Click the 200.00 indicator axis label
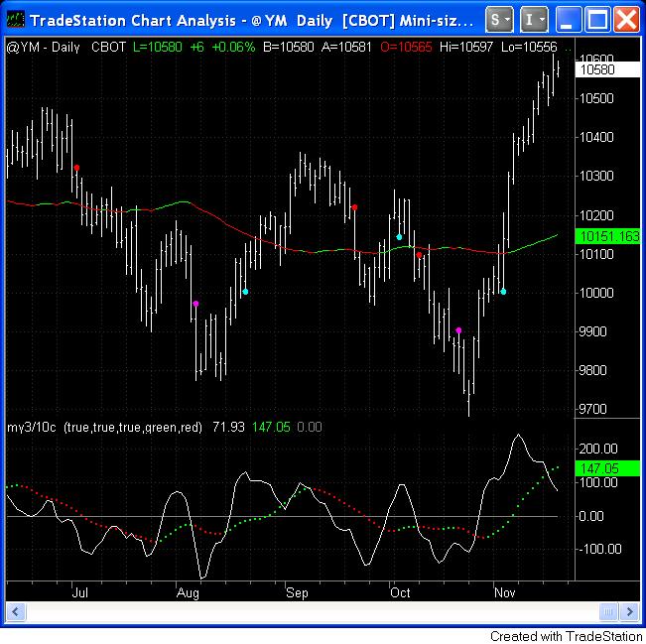This screenshot has width=646, height=644. [x=598, y=449]
